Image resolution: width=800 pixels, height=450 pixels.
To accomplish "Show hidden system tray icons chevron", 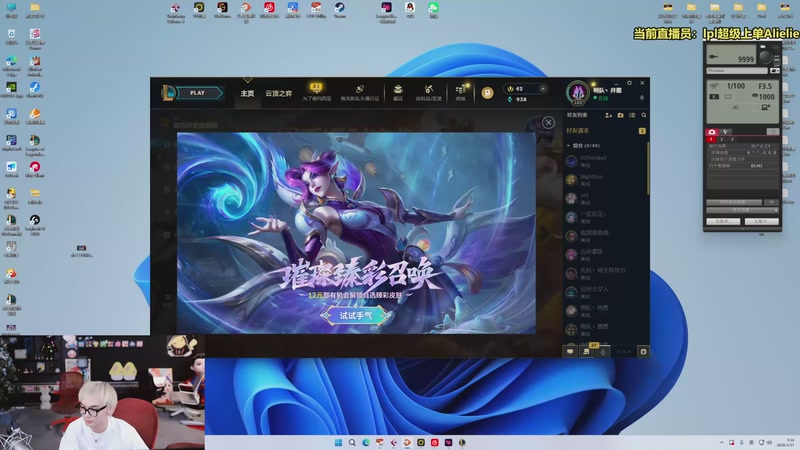I will pyautogui.click(x=721, y=442).
